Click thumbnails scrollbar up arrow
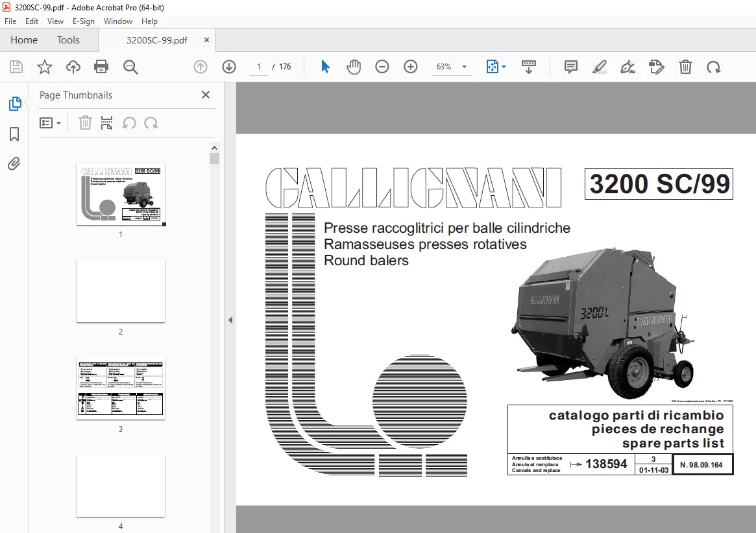This screenshot has width=756, height=533. tap(215, 148)
